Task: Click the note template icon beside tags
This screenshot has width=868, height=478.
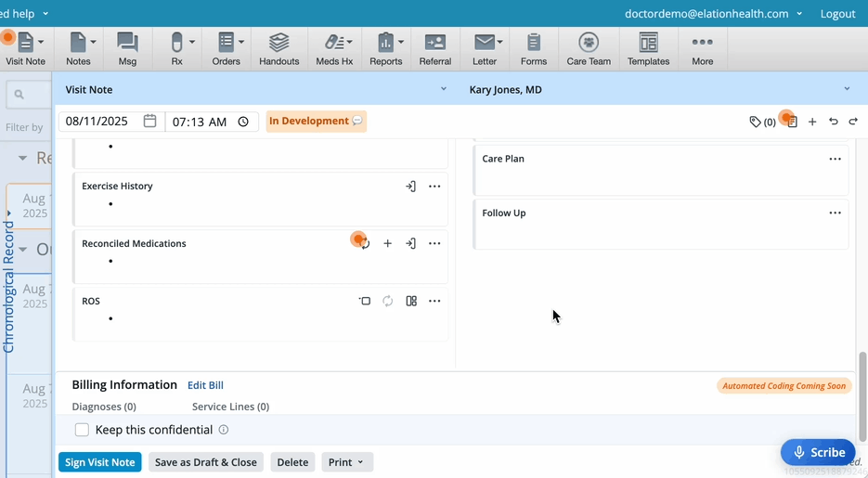Action: 792,122
